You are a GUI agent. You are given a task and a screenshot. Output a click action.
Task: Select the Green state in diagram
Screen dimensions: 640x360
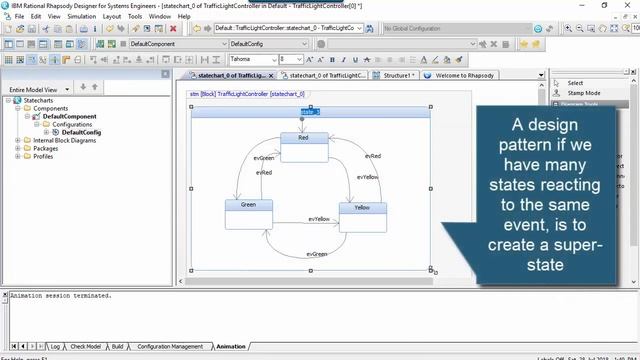coord(249,214)
